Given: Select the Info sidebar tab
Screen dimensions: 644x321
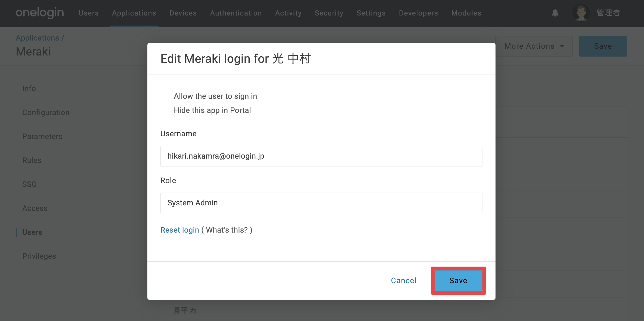Looking at the screenshot, I should tap(29, 88).
